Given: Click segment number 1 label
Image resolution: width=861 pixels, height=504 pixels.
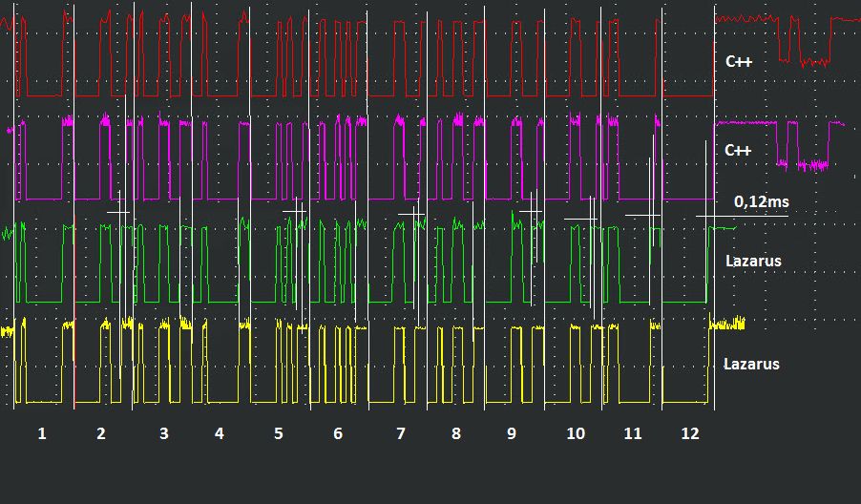Looking at the screenshot, I should [42, 433].
